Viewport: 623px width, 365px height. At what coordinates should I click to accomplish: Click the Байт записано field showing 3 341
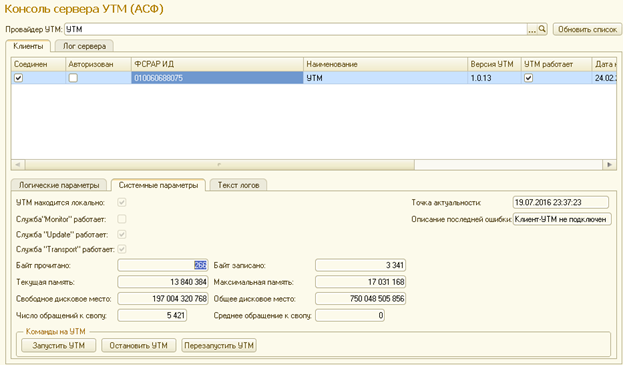point(360,265)
